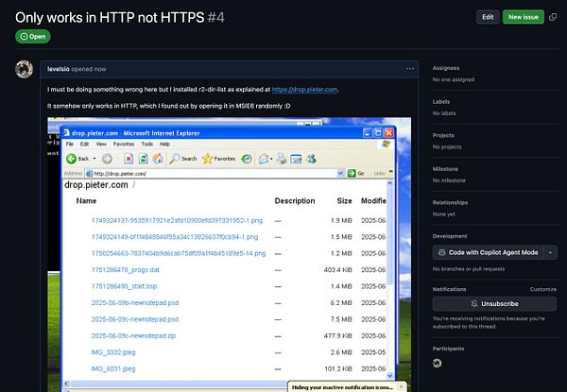Click the Favorites star toolbar button
The width and height of the screenshot is (567, 392).
[219, 159]
